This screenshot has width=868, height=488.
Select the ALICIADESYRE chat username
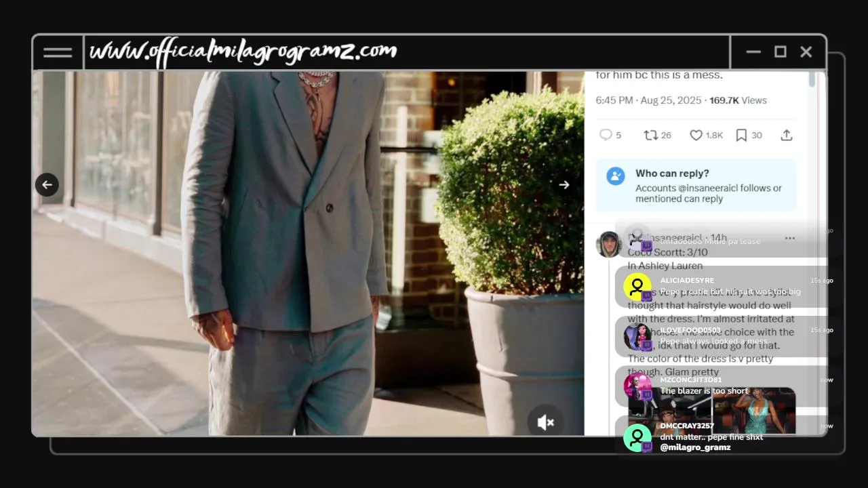tap(687, 281)
